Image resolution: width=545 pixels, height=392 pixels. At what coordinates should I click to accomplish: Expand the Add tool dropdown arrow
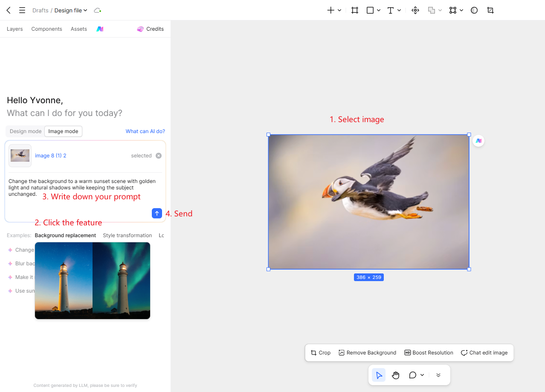pyautogui.click(x=339, y=10)
